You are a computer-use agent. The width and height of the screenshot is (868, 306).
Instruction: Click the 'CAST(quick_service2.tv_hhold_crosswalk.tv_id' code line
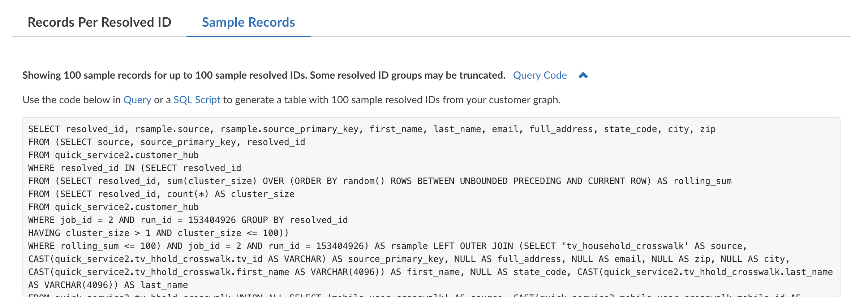(x=409, y=259)
